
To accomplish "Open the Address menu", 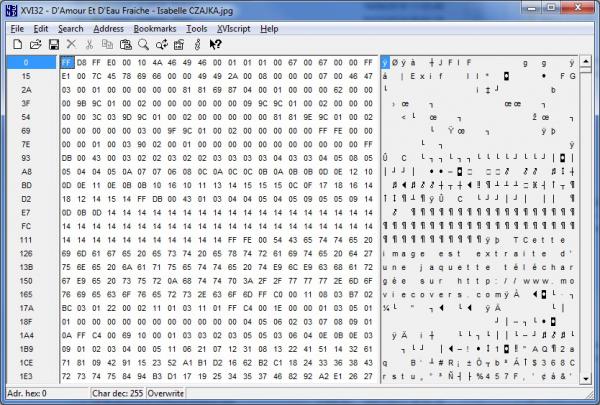I will (x=108, y=28).
